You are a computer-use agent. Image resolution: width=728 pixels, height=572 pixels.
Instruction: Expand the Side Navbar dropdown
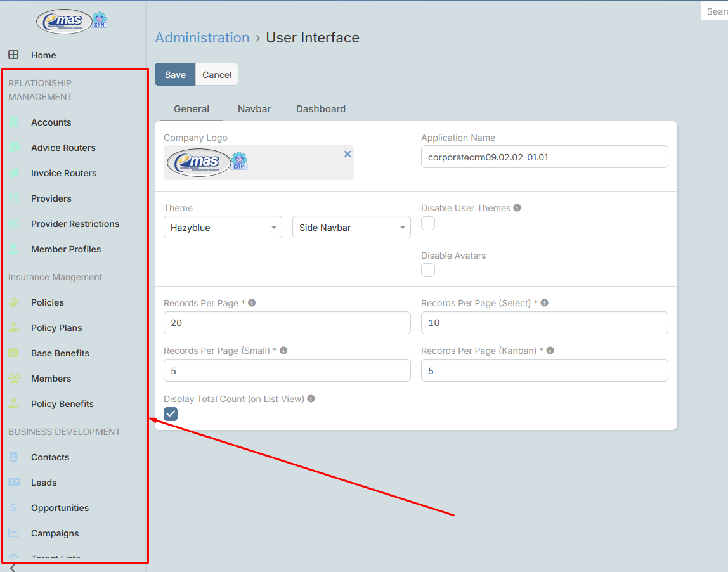(351, 228)
